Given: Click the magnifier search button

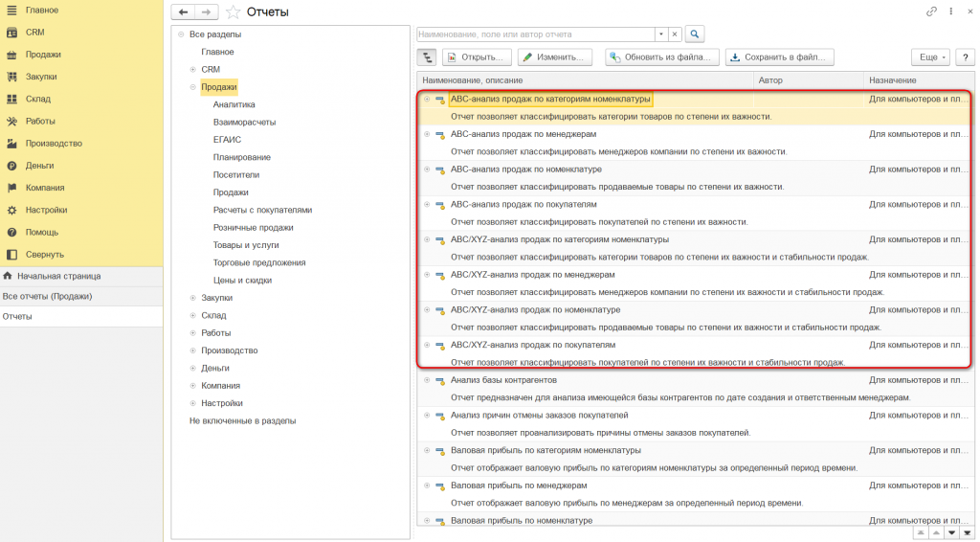Looking at the screenshot, I should tap(695, 34).
